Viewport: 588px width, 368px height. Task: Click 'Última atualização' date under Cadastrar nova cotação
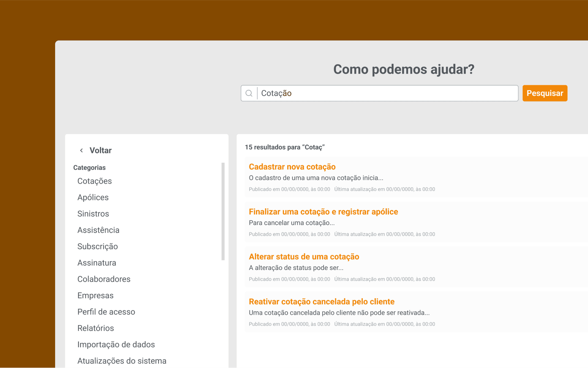pyautogui.click(x=385, y=189)
